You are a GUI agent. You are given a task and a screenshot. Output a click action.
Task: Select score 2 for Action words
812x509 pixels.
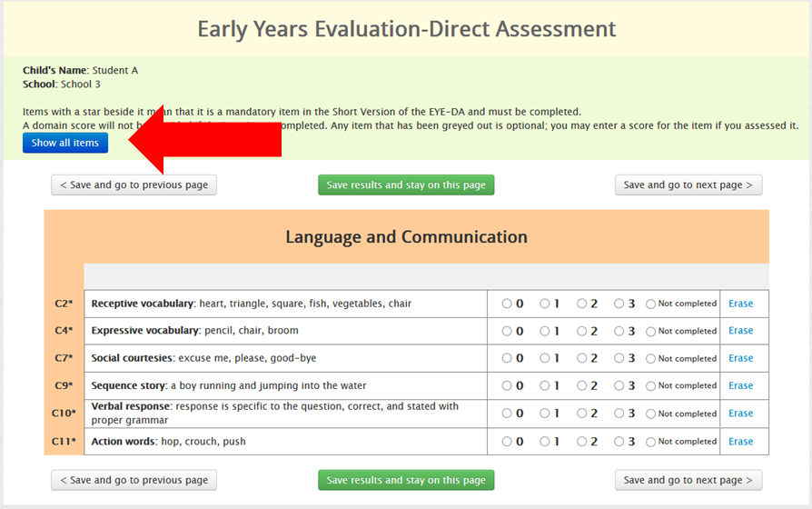581,442
